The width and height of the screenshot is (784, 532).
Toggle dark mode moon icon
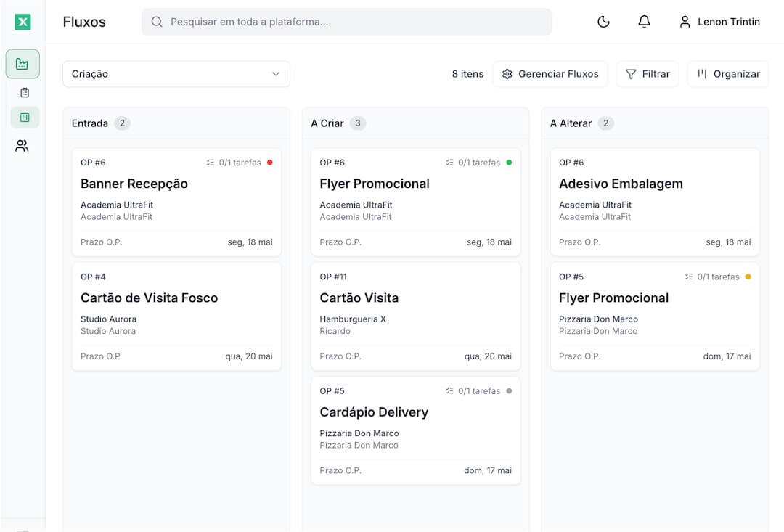coord(603,22)
